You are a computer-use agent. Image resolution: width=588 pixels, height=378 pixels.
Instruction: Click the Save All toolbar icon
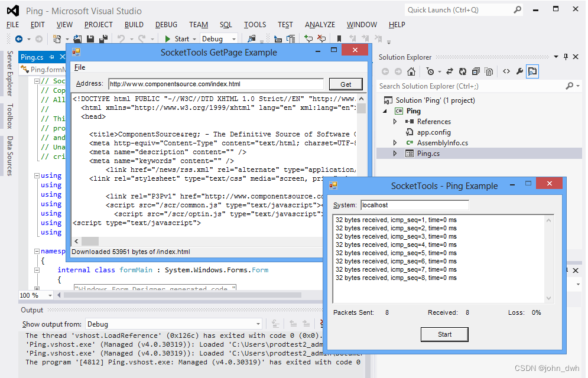(x=102, y=39)
